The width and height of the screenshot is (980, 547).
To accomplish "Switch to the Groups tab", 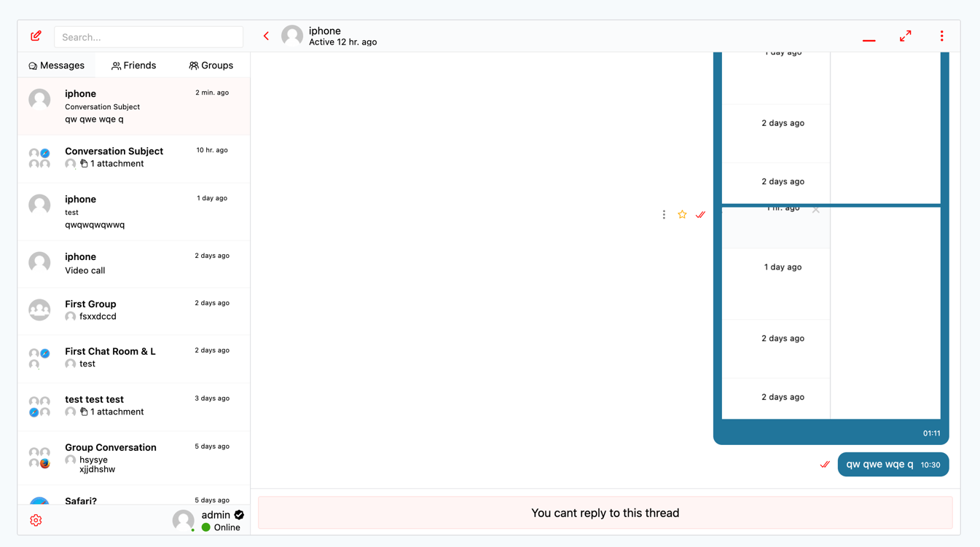I will (211, 66).
